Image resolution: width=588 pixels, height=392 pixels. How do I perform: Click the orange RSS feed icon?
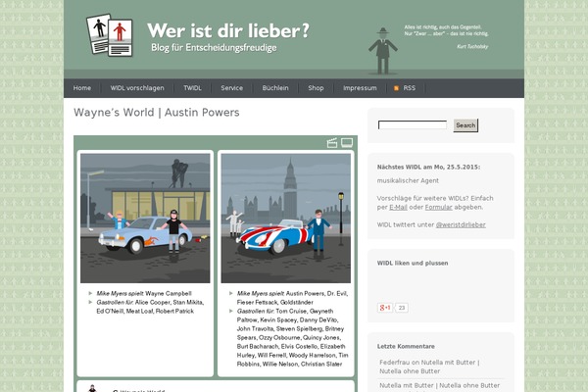(x=396, y=88)
